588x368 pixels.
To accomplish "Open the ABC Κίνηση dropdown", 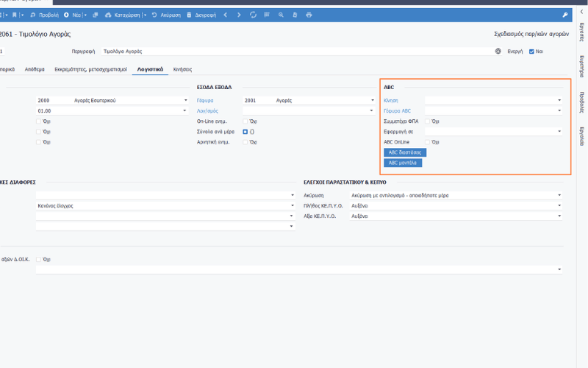I will [559, 100].
